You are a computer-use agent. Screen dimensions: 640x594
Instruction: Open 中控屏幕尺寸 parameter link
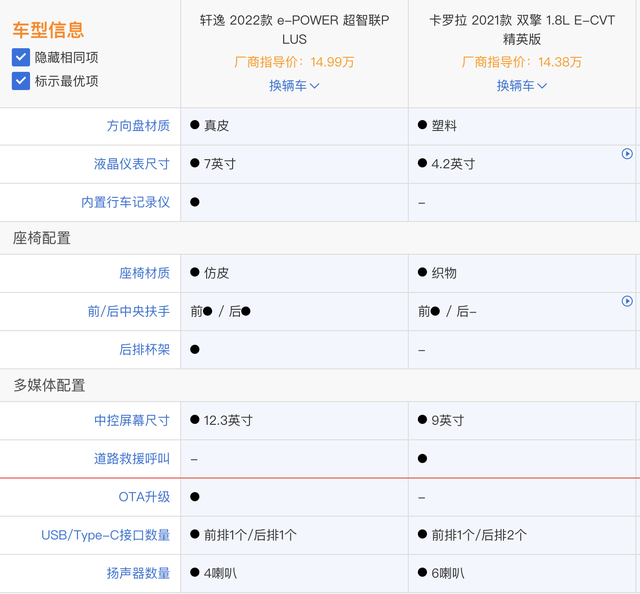[132, 420]
